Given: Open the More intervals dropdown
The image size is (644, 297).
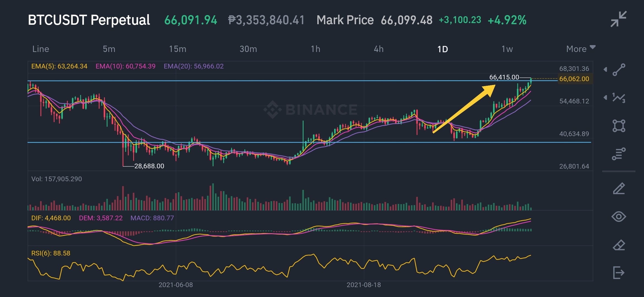Looking at the screenshot, I should (581, 49).
